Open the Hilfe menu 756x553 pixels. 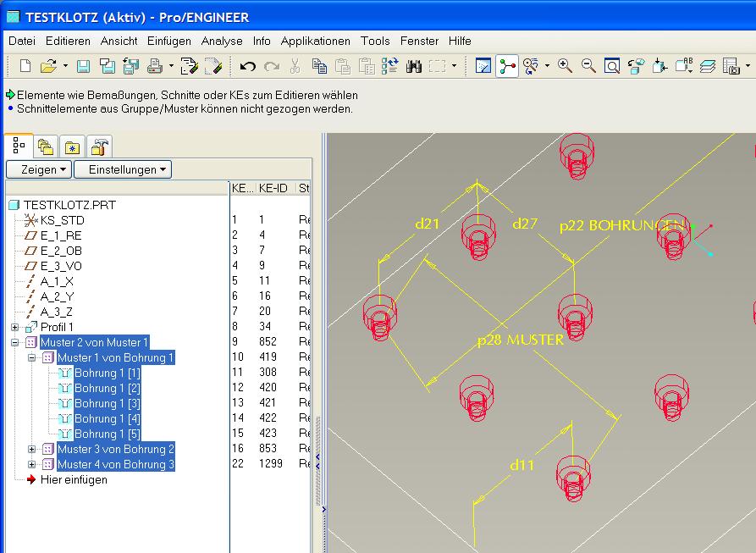point(460,41)
